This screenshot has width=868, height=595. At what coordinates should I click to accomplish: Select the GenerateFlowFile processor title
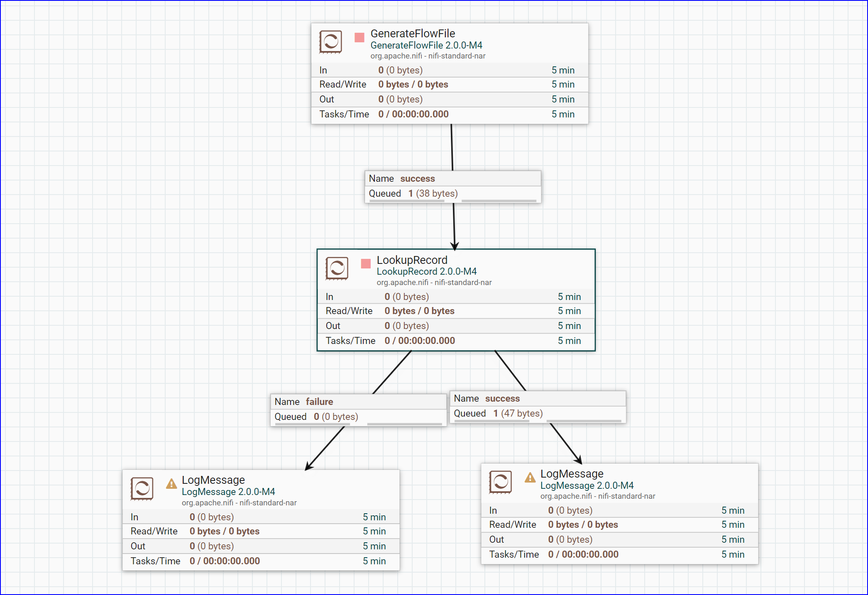413,34
